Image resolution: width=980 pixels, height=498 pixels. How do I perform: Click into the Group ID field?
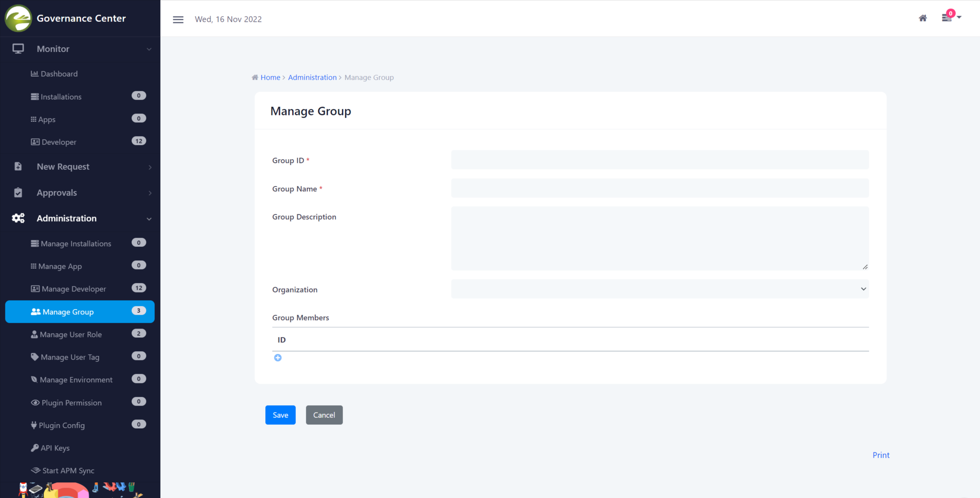pyautogui.click(x=660, y=160)
